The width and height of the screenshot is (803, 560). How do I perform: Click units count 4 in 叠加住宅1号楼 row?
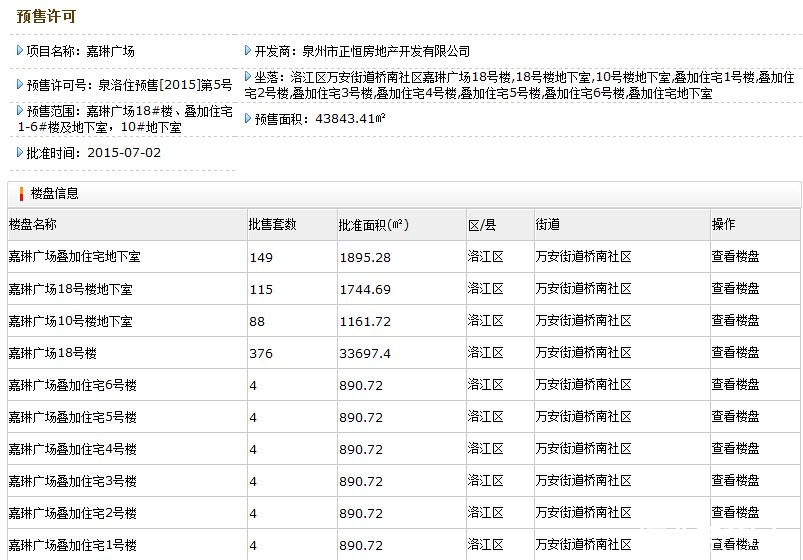pyautogui.click(x=253, y=546)
